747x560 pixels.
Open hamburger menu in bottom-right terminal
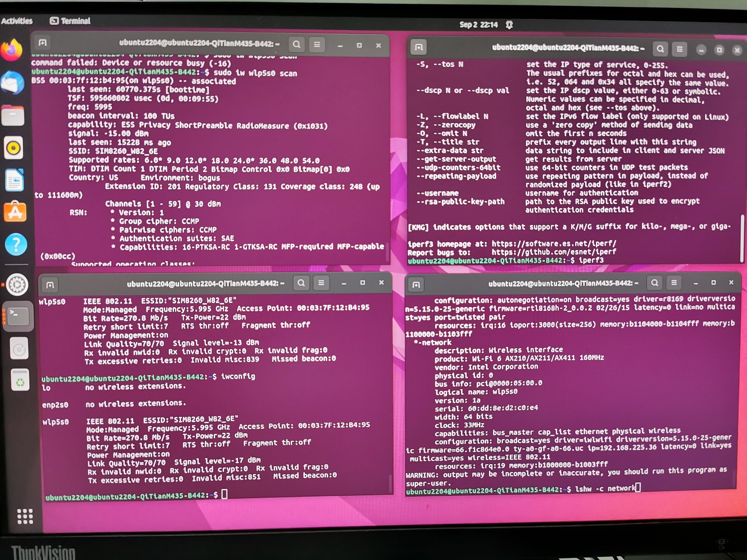674,283
